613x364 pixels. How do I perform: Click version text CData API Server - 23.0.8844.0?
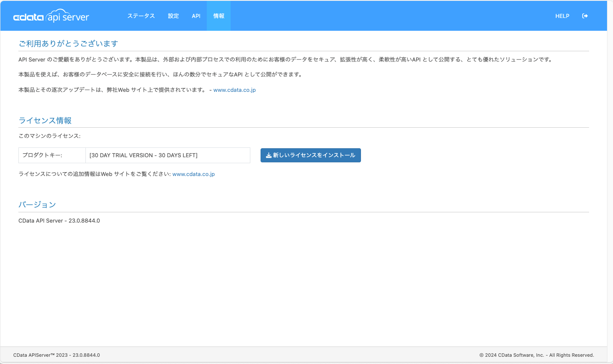[x=59, y=220]
